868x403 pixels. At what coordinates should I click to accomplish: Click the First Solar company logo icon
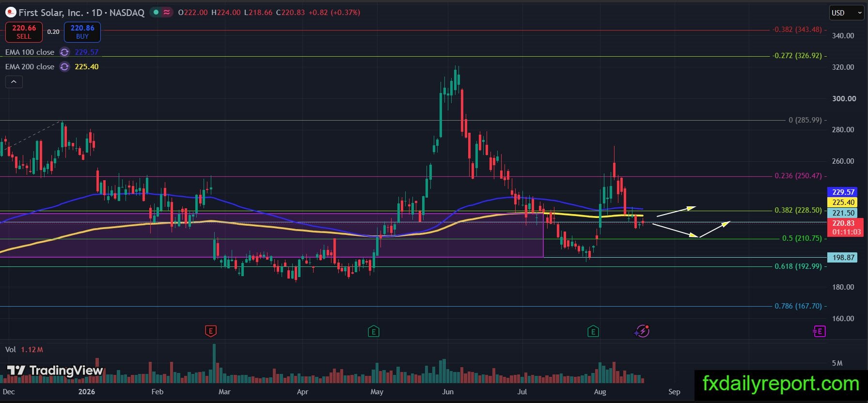[11, 13]
